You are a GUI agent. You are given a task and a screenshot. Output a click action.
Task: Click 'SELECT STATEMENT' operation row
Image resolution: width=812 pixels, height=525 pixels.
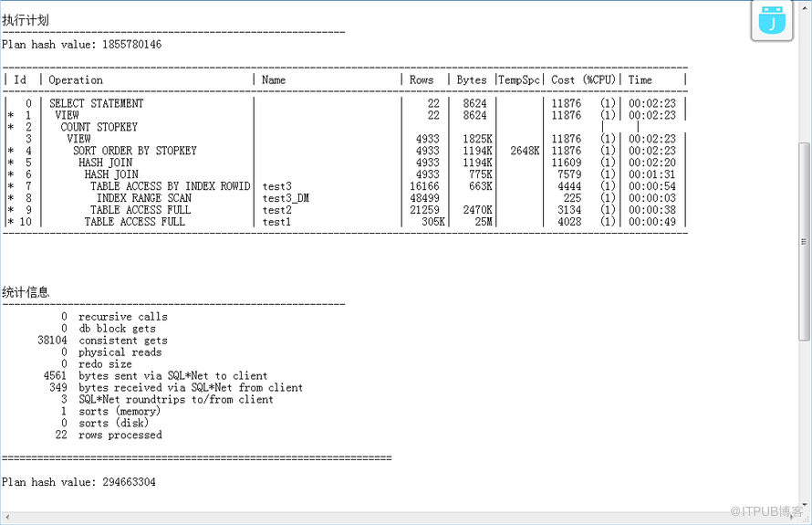coord(97,103)
